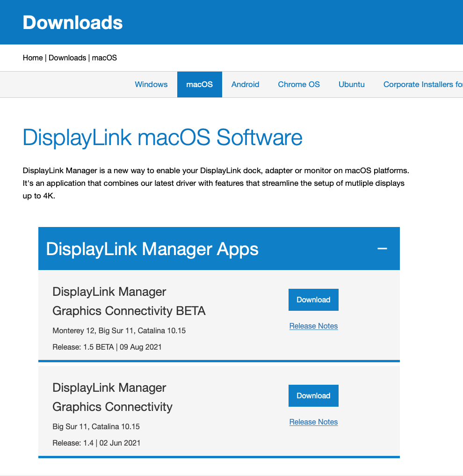Click the white Downloads banner heading

[x=73, y=22]
